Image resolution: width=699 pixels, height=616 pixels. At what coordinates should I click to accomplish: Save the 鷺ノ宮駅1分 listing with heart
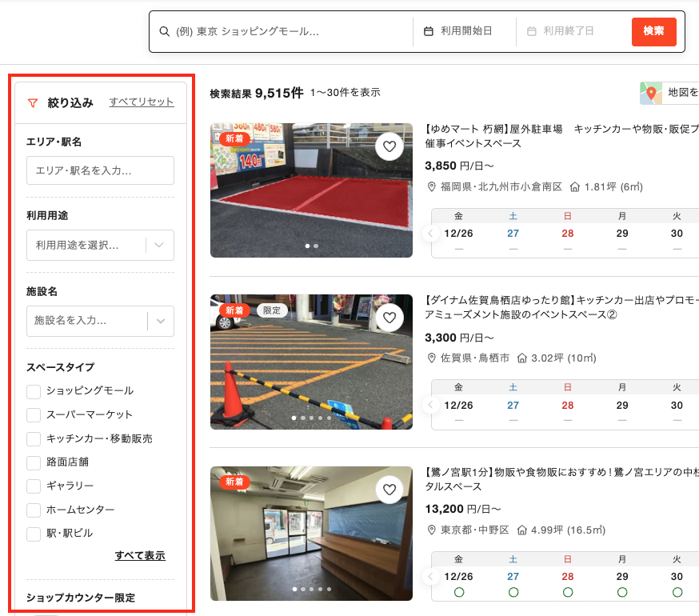[389, 490]
